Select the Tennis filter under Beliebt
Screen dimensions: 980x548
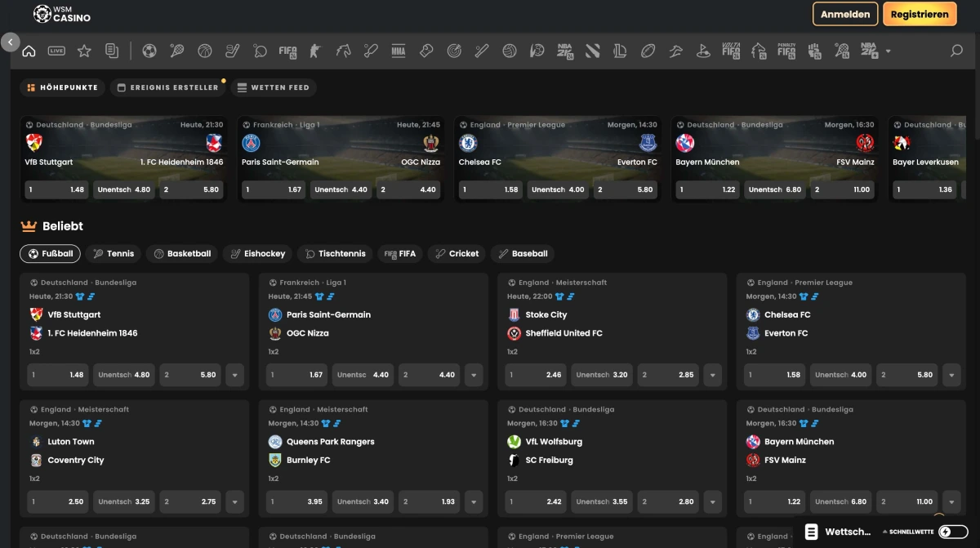pos(114,254)
